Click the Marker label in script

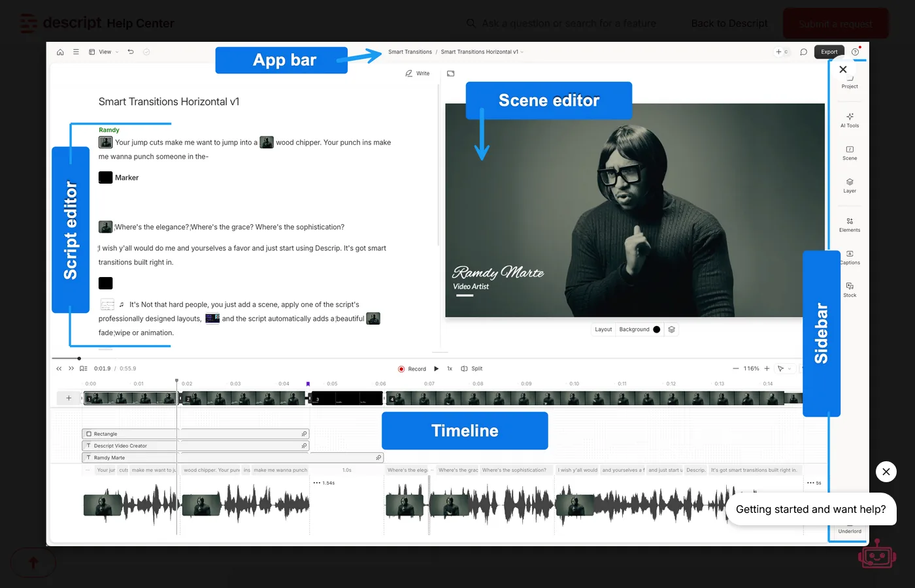point(127,178)
